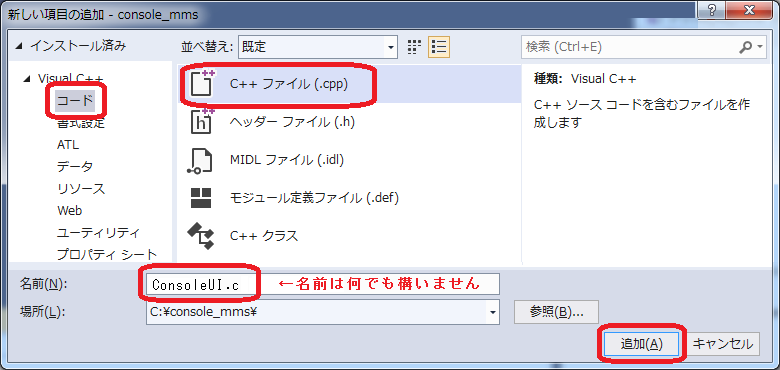
Task: Collapse the インストール済み tree node
Action: (19, 47)
